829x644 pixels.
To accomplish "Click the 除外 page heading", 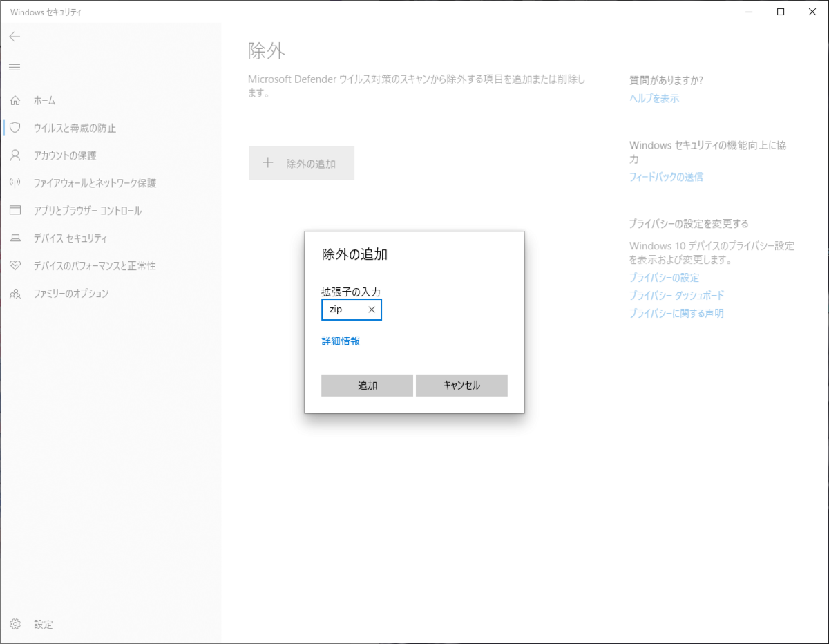I will pos(267,50).
